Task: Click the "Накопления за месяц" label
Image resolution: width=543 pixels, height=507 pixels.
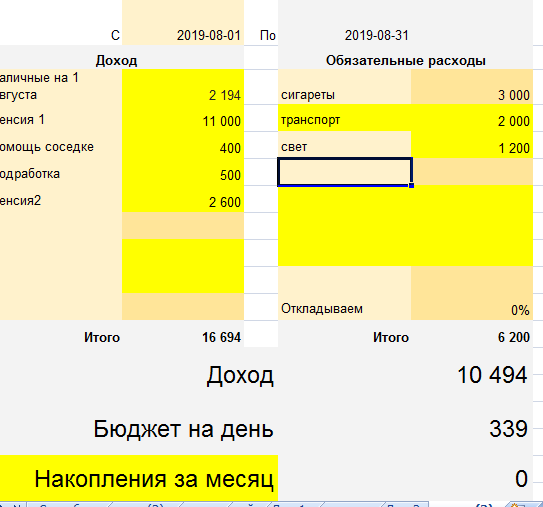Action: tap(154, 480)
